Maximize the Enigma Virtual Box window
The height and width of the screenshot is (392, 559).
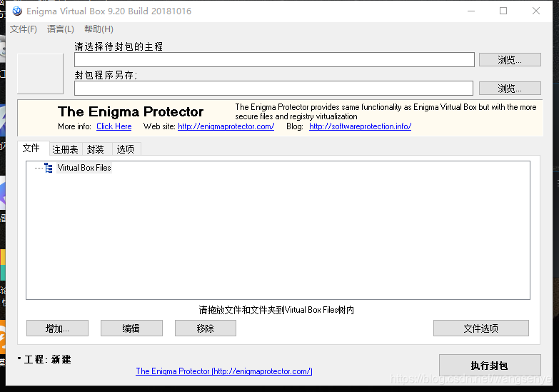pos(503,11)
